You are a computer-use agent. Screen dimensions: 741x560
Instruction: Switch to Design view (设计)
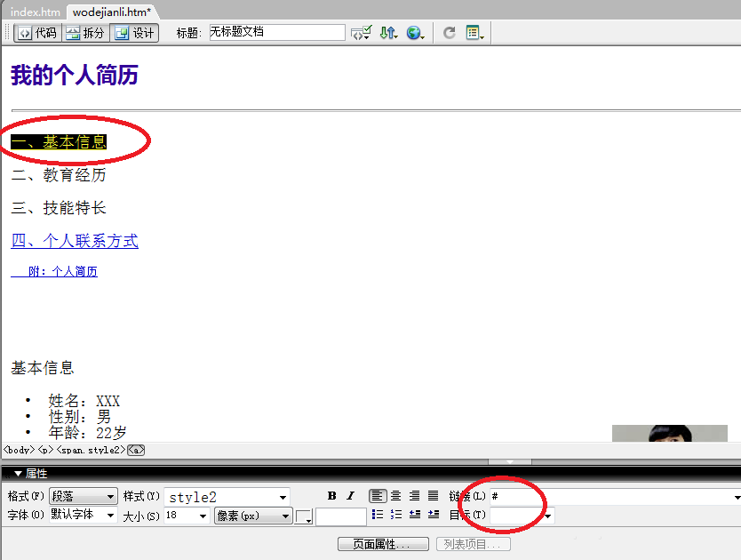135,33
